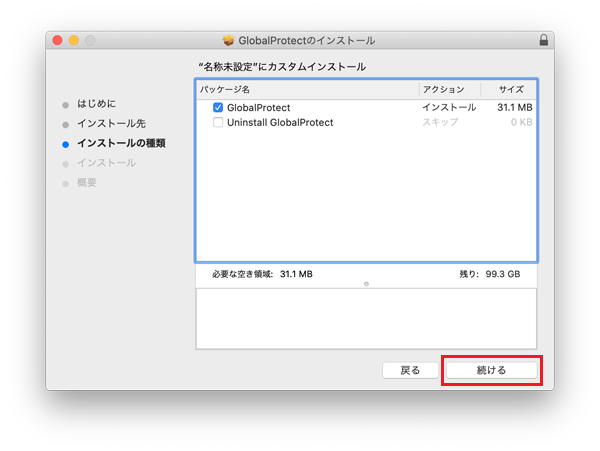The image size is (600, 451).
Task: Click the インストールの種類 step in sidebar
Action: (x=121, y=143)
